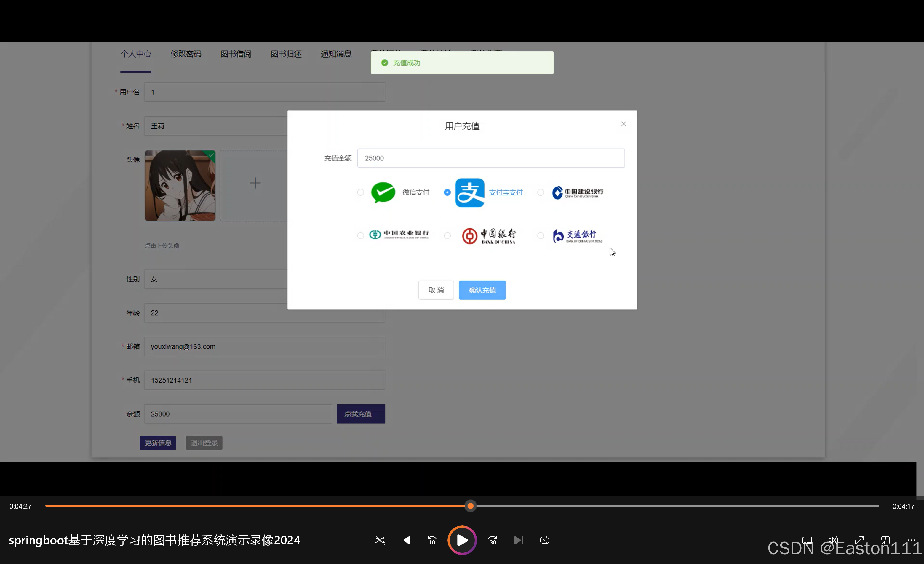Switch to mini player view
Screen dimensions: 924x564
pos(885,540)
